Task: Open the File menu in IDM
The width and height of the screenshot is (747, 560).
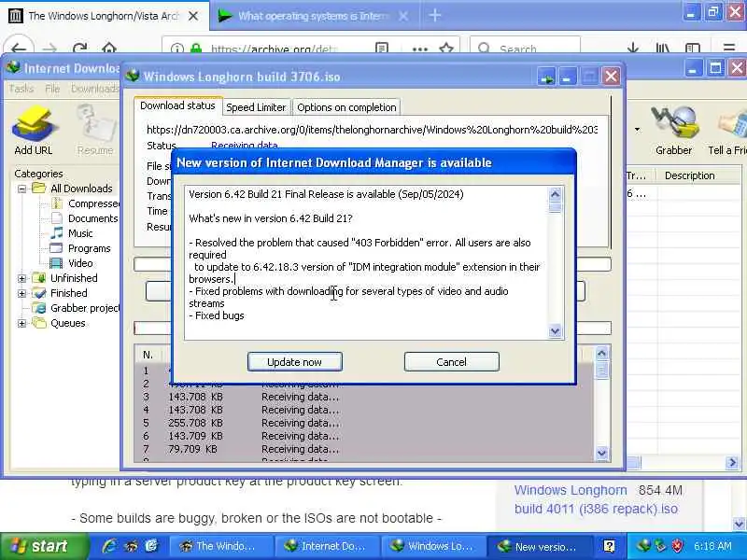Action: click(52, 89)
